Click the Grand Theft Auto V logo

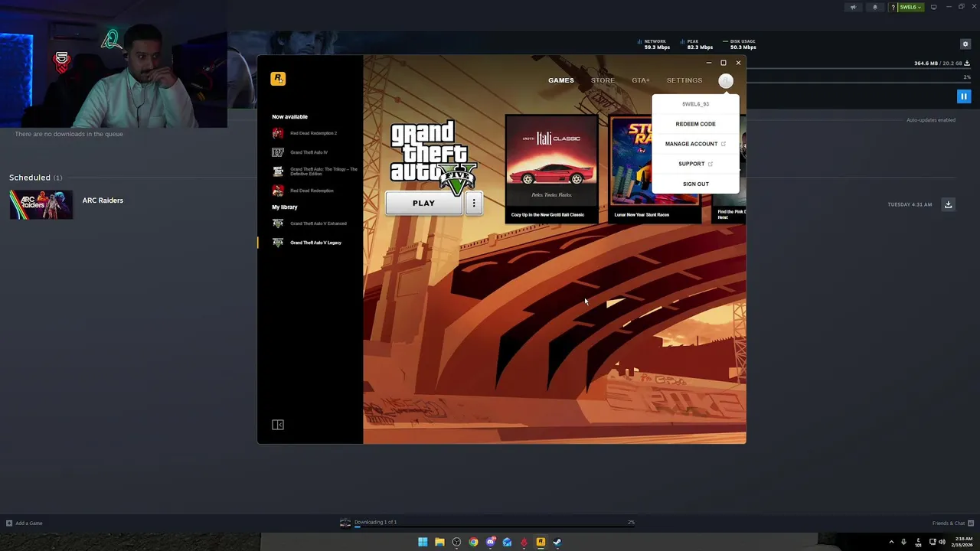433,157
